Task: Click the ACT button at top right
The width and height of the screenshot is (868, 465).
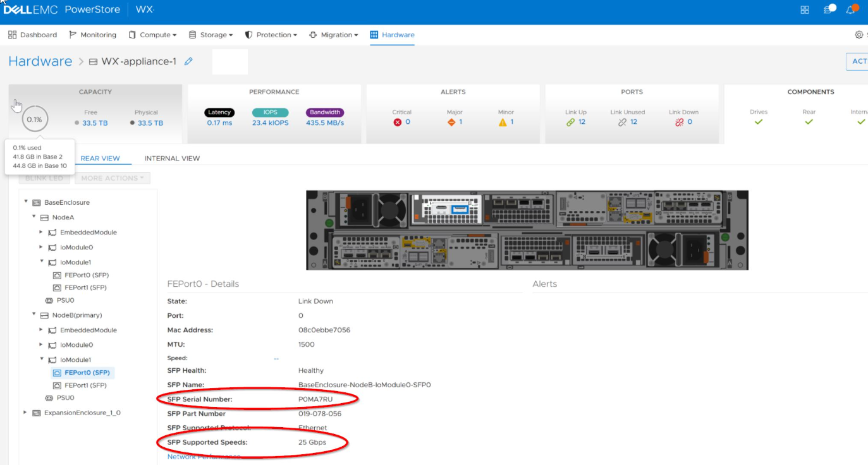Action: pos(859,61)
